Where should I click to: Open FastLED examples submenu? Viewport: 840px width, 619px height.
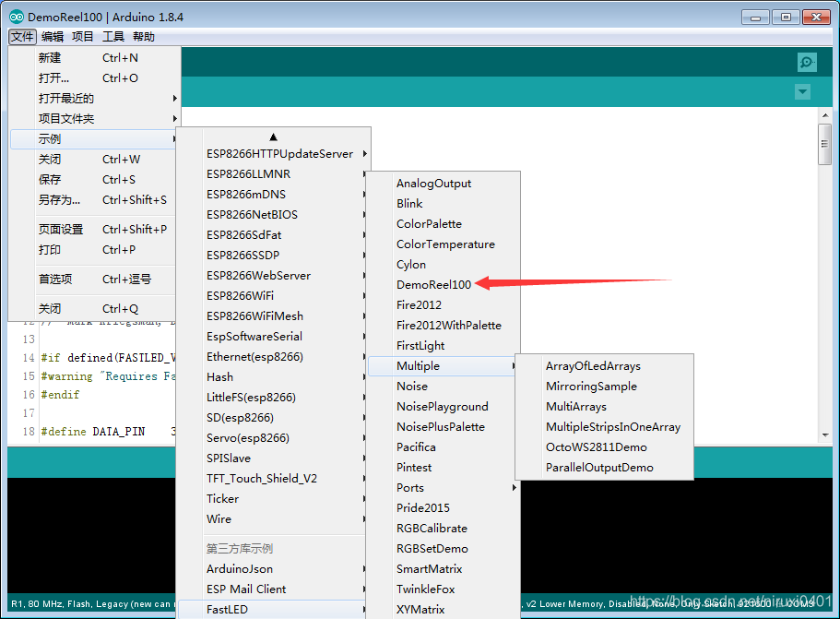click(273, 610)
